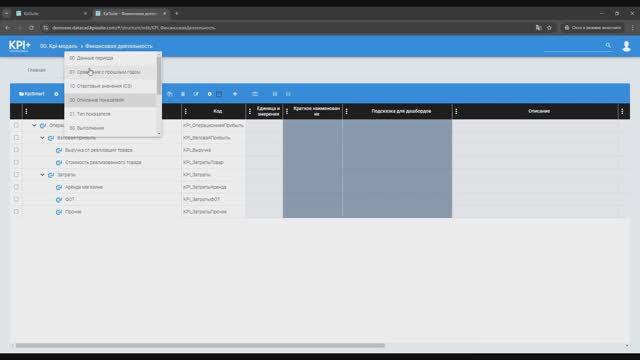This screenshot has width=640, height=360.
Task: Select the ФОТ tree row
Action: pyautogui.click(x=70, y=199)
